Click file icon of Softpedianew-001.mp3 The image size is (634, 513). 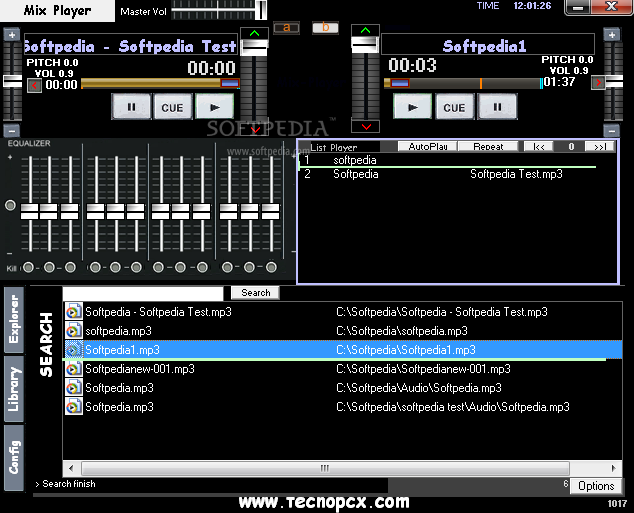[x=74, y=369]
